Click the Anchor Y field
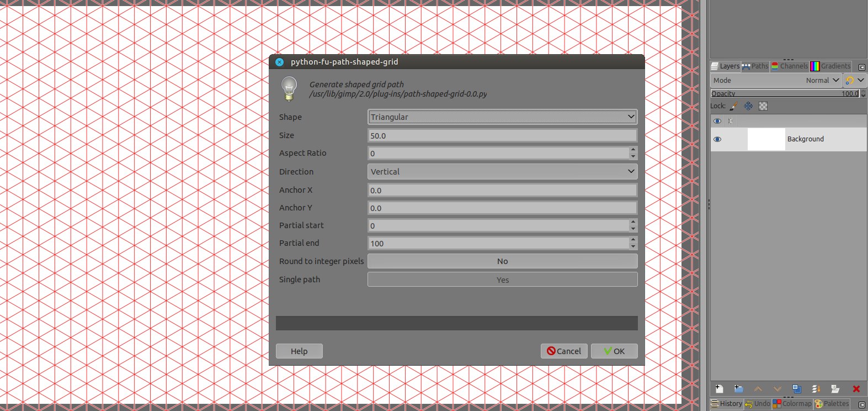This screenshot has height=411, width=868. click(503, 208)
